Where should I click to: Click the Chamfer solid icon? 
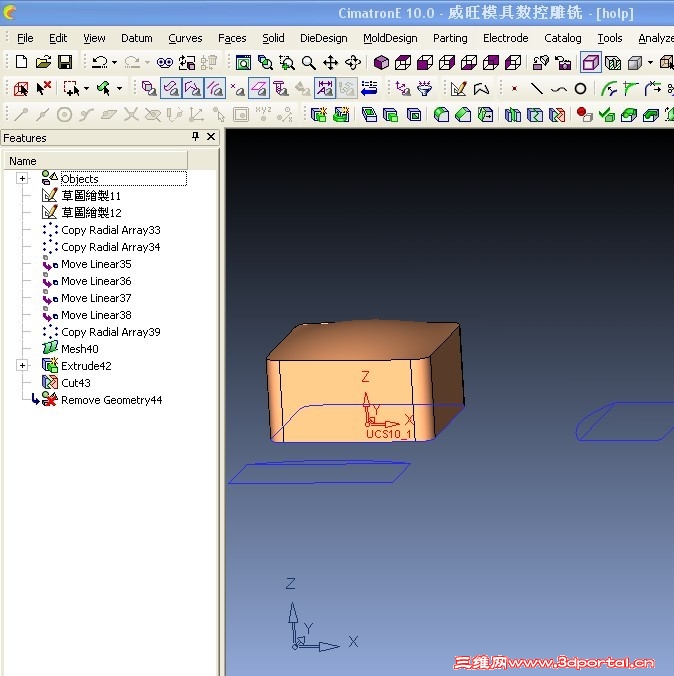463,115
